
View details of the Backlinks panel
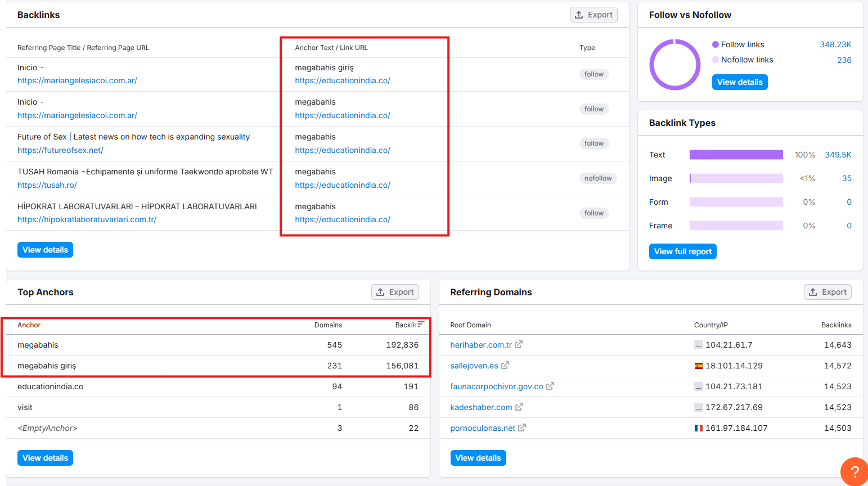45,250
